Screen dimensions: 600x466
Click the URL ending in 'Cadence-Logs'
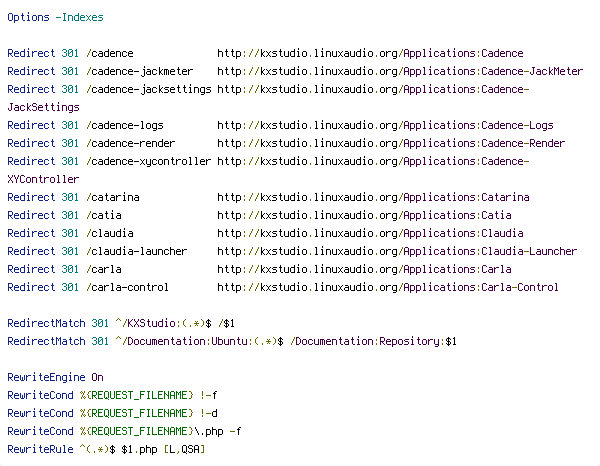(385, 125)
